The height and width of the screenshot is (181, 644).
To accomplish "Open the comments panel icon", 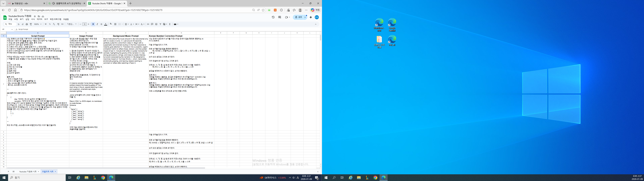I will (x=280, y=17).
